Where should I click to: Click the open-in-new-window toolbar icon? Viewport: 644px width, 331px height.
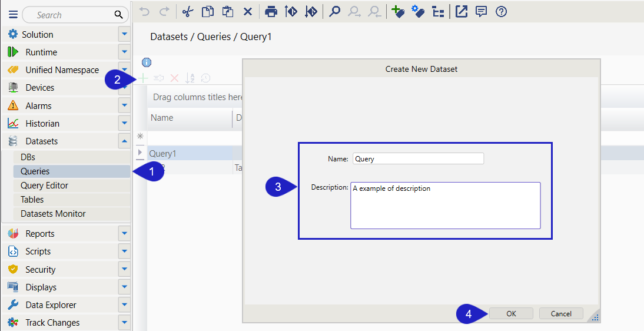(x=462, y=11)
